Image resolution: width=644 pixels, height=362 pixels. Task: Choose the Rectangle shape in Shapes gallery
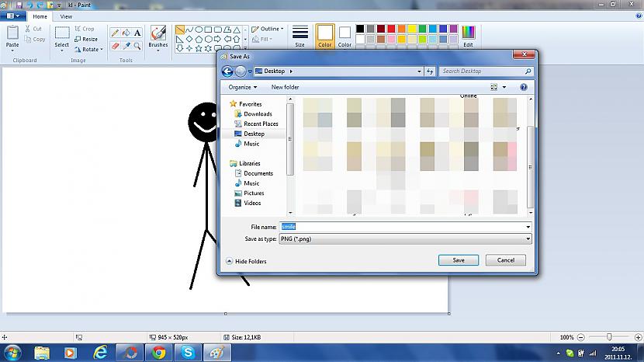pos(208,30)
